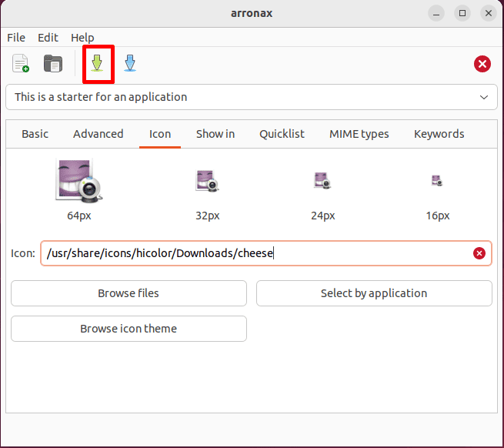The height and width of the screenshot is (448, 504).
Task: Click Browse icon theme button
Action: pos(129,329)
